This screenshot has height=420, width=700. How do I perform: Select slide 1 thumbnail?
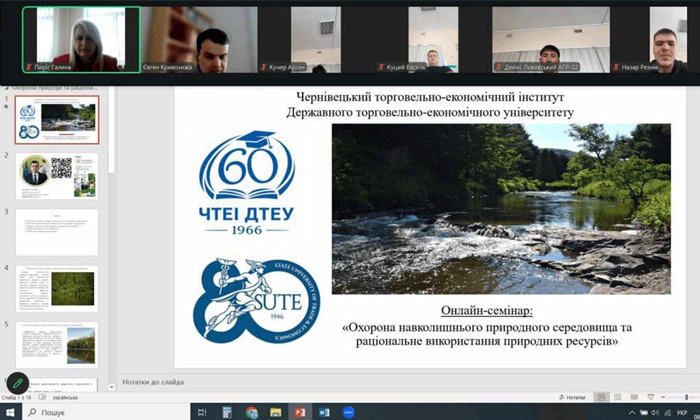(57, 120)
